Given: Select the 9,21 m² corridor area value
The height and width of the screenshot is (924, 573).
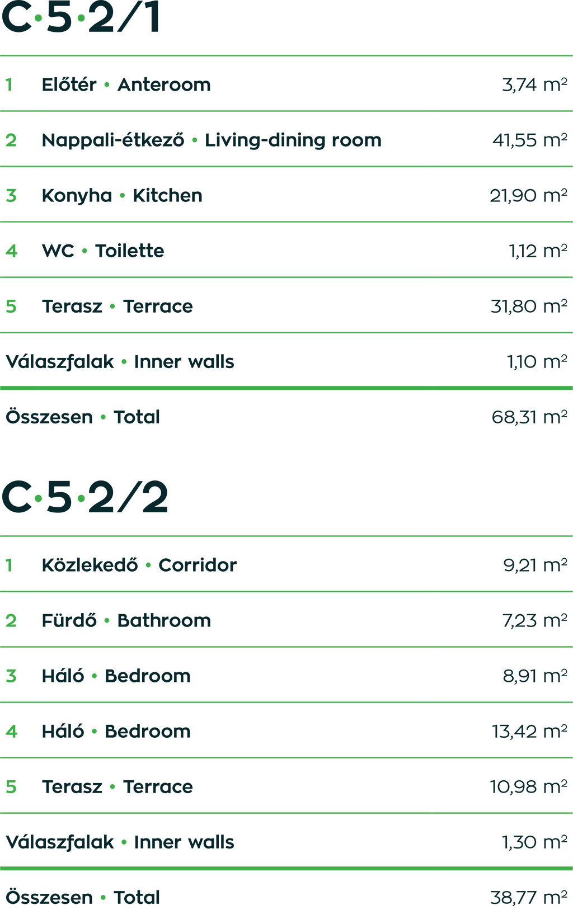Looking at the screenshot, I should point(535,565).
